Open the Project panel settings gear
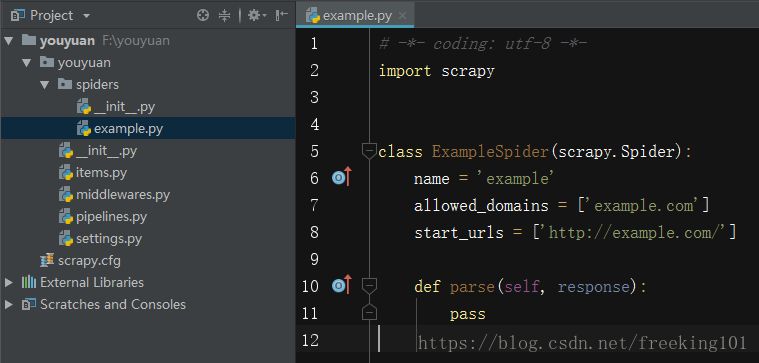 (257, 15)
